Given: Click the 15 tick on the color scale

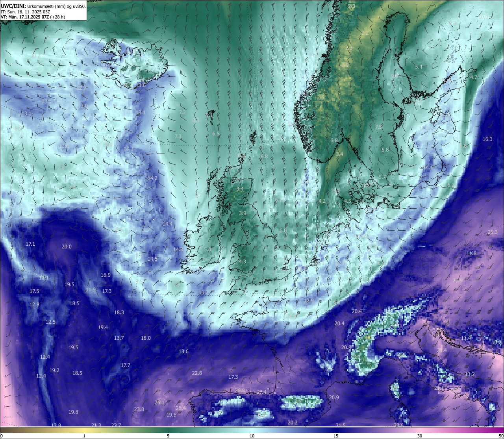Looking at the screenshot, I should [x=336, y=436].
